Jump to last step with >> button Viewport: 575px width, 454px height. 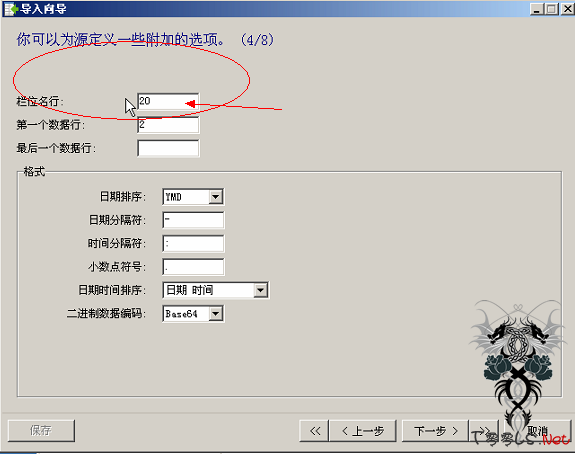484,431
